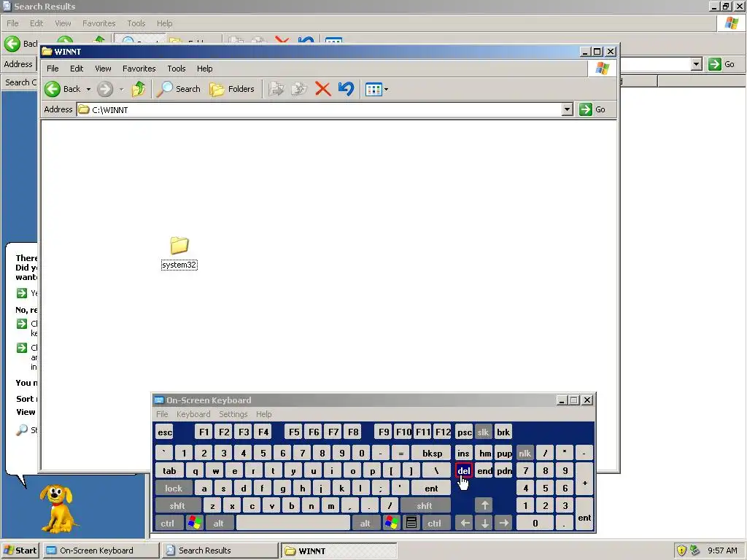Viewport: 747px width, 560px height.
Task: Click the bksp key on On-Screen Keyboard
Action: pyautogui.click(x=432, y=453)
